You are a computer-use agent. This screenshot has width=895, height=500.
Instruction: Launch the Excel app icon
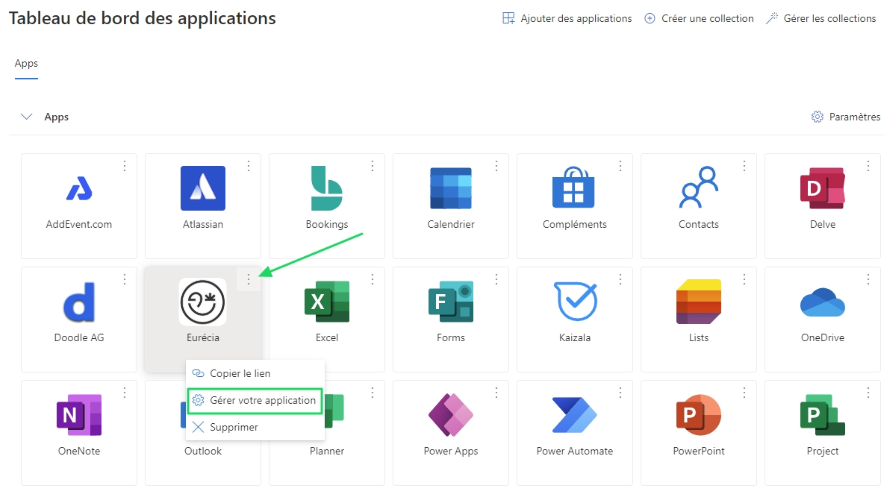tap(326, 302)
